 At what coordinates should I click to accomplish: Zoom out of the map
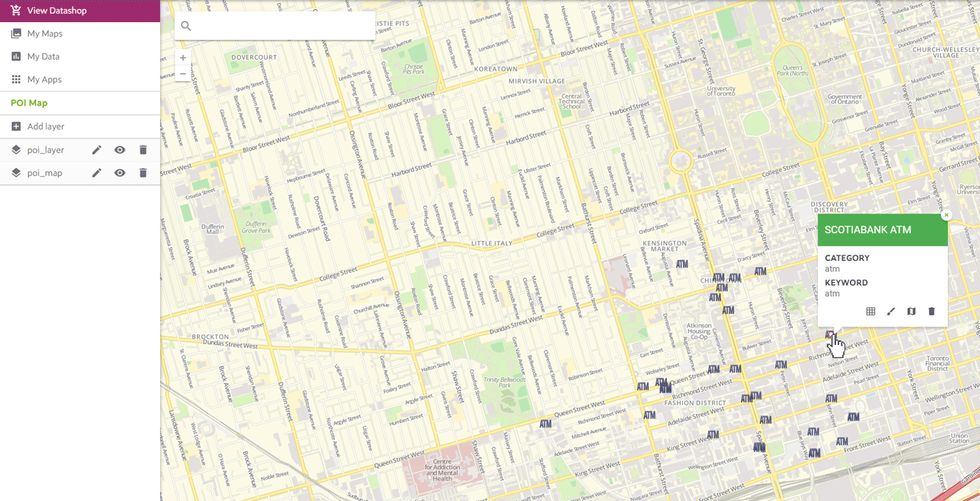183,73
